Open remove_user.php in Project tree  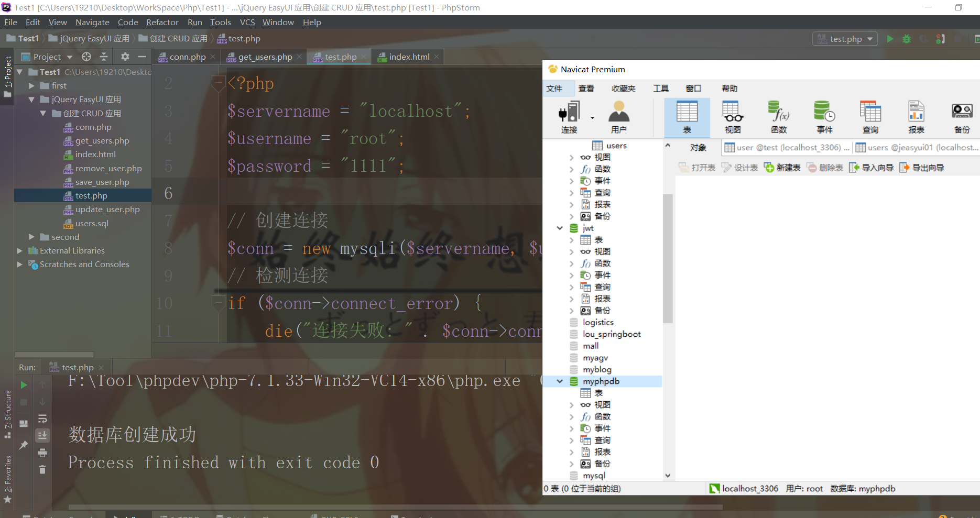108,168
